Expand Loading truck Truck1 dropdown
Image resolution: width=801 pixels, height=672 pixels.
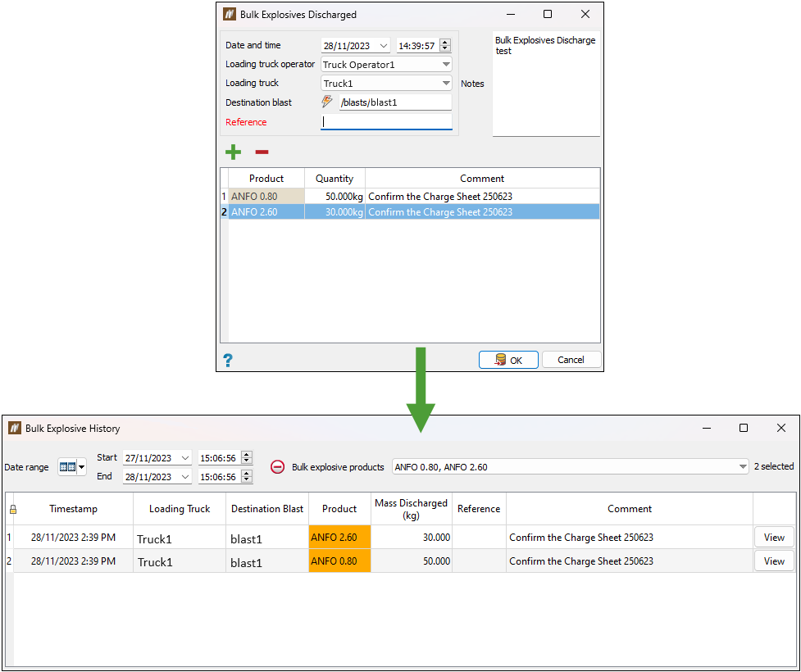446,84
